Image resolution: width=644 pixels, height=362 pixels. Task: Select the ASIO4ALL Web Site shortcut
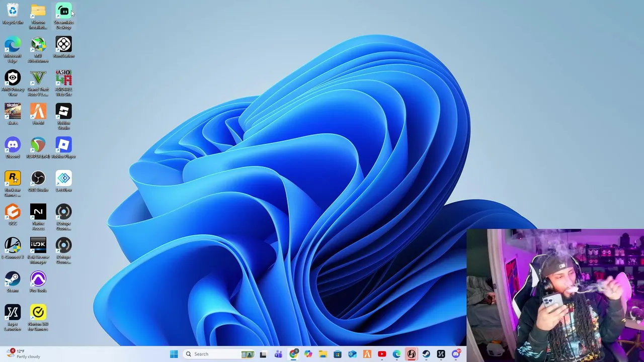pos(63,83)
